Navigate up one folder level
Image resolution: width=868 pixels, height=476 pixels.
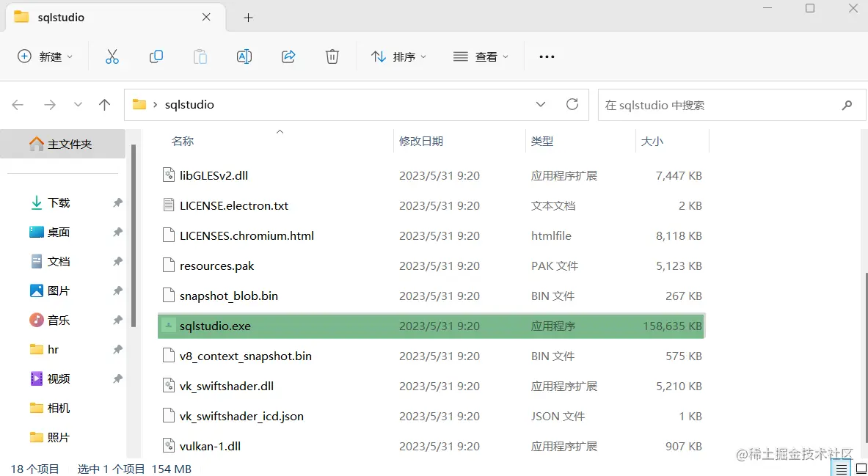[104, 105]
